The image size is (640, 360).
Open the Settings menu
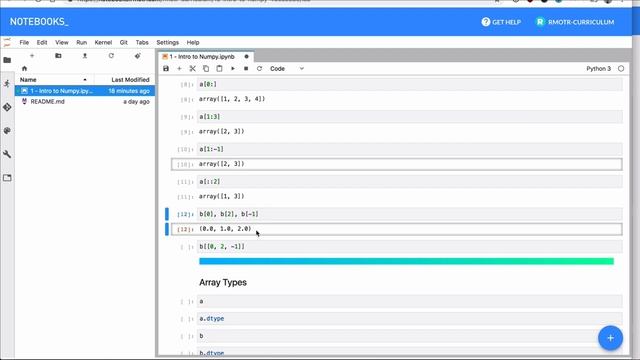tap(167, 42)
